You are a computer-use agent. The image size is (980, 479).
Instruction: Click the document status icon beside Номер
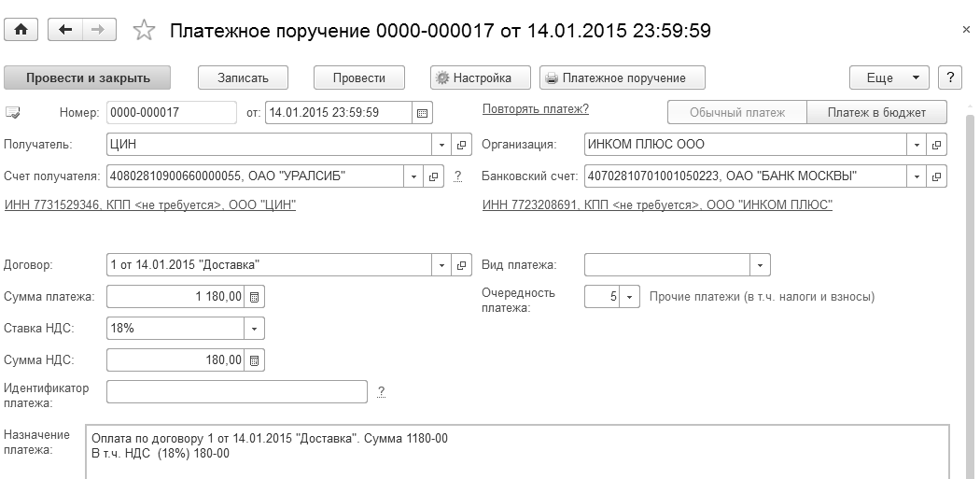[x=13, y=113]
